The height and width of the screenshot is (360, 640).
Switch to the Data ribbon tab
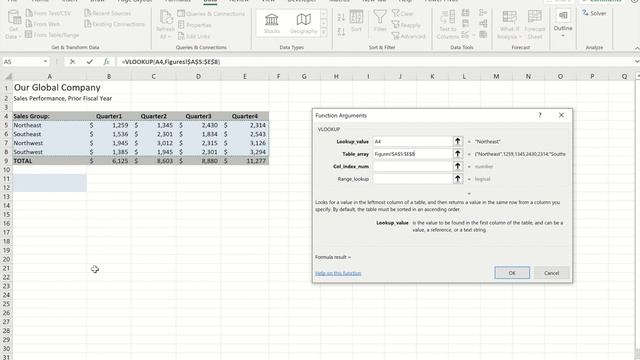pos(210,2)
